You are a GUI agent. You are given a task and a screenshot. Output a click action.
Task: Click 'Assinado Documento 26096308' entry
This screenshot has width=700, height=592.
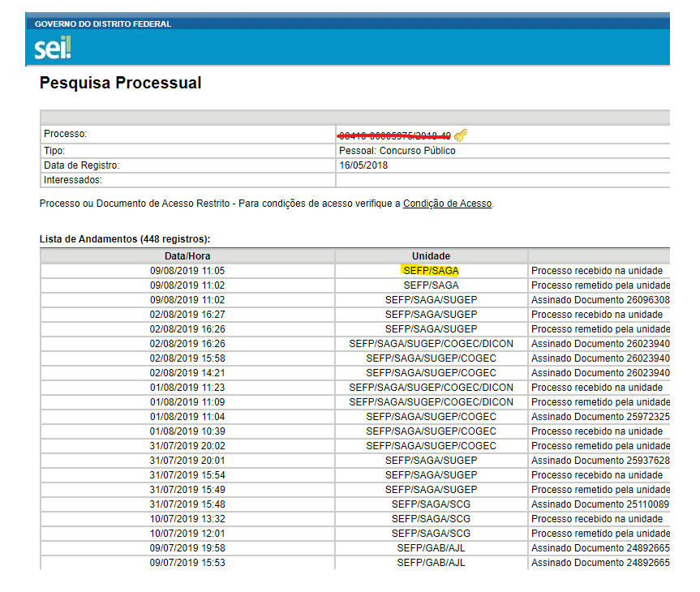coord(600,300)
